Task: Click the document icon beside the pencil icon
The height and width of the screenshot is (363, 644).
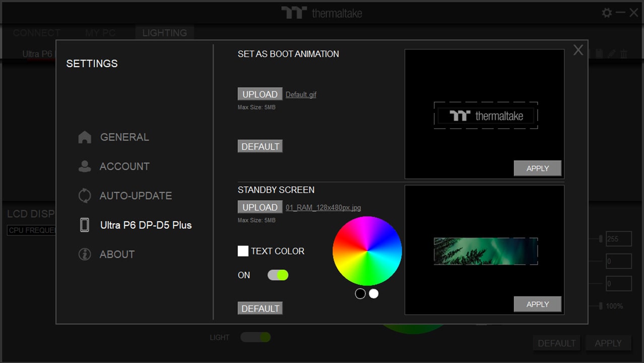Action: coord(600,53)
